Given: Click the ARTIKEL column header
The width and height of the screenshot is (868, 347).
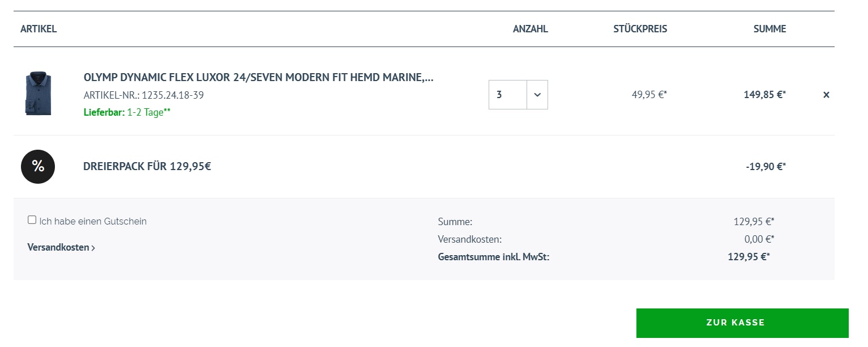Looking at the screenshot, I should (x=39, y=29).
